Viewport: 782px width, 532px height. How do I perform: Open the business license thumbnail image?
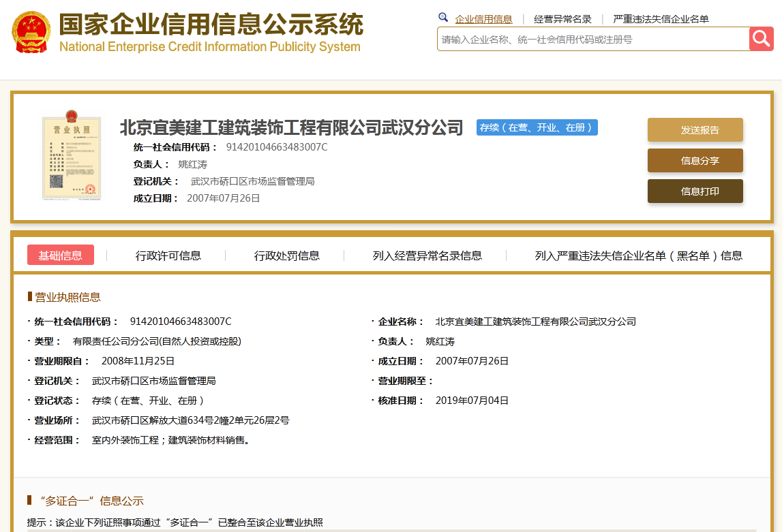pos(72,155)
